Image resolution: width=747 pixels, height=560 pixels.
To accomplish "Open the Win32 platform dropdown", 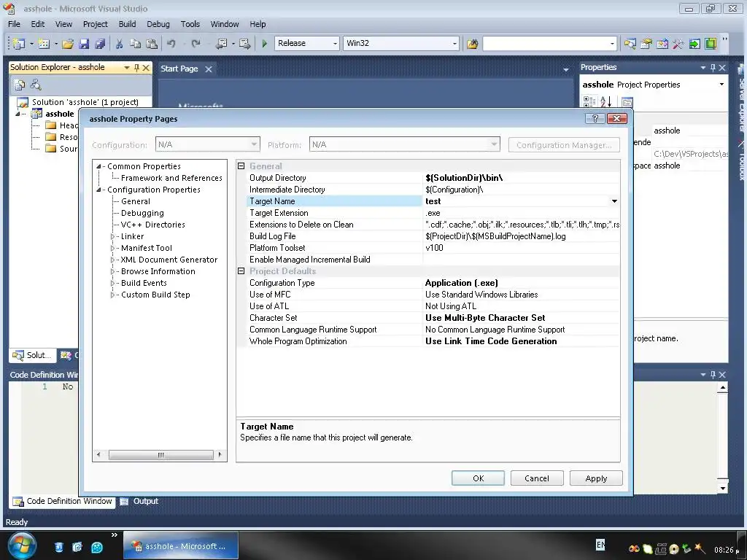I will coord(454,44).
